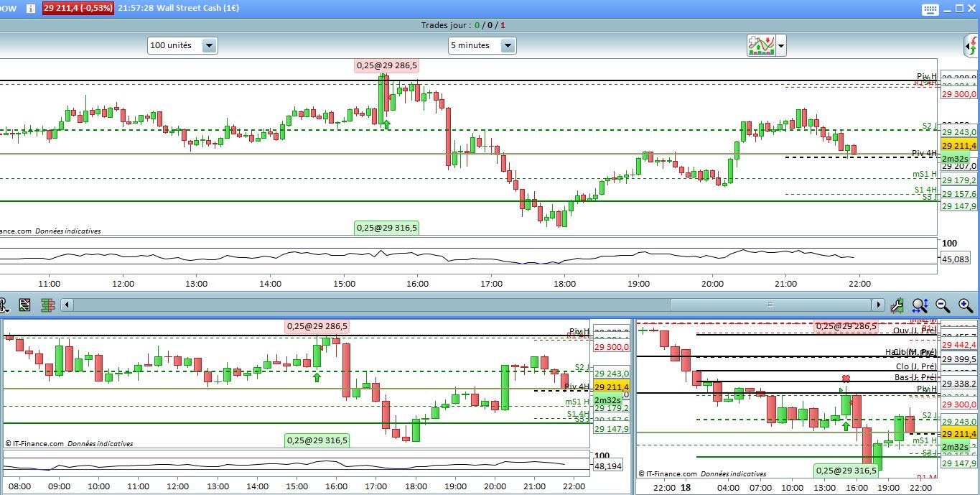
Task: Click the 22:00 time label on main chart axis
Action: [859, 283]
